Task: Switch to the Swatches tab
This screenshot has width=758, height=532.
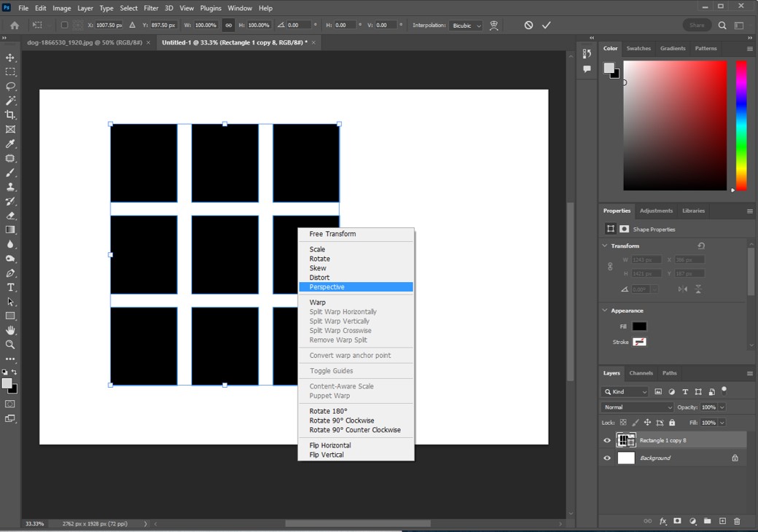Action: pyautogui.click(x=638, y=48)
